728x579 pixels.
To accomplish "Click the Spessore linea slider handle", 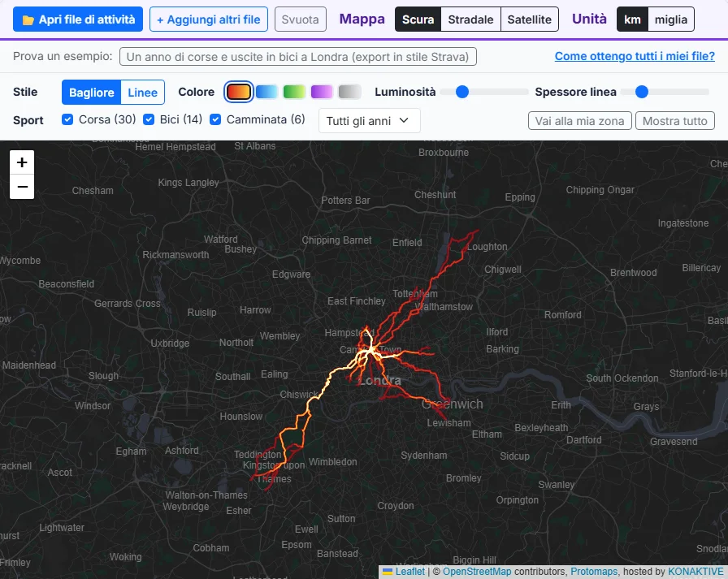I will (x=642, y=92).
